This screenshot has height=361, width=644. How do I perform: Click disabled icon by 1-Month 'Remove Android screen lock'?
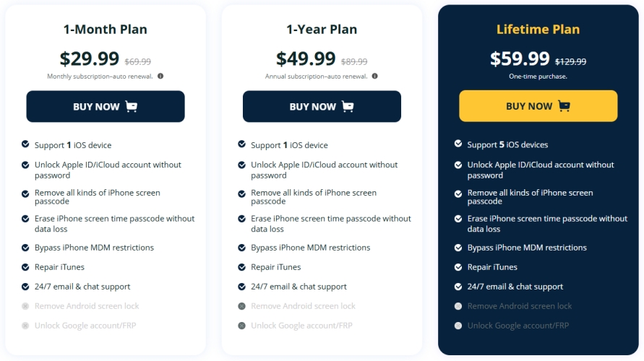point(25,306)
